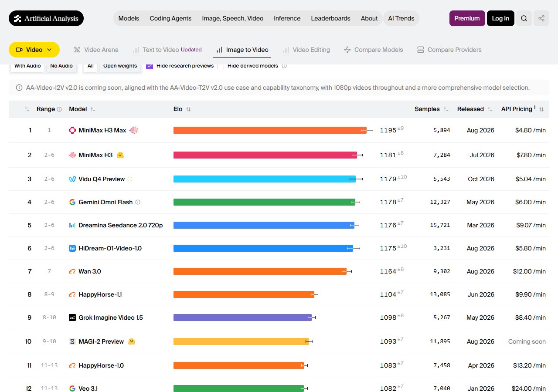
Task: Click the preview badge beside Vidu Q4 Preview
Action: pyautogui.click(x=129, y=179)
